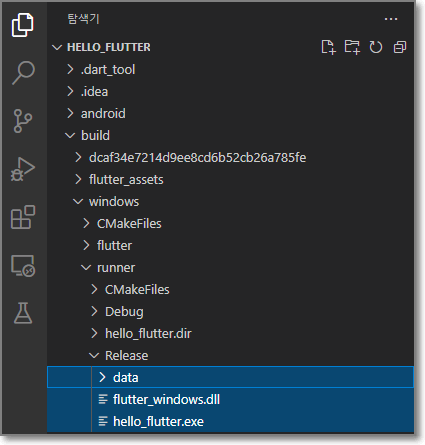This screenshot has width=425, height=445.
Task: Click the file icon beside flutter_windows.dll
Action: (x=103, y=399)
